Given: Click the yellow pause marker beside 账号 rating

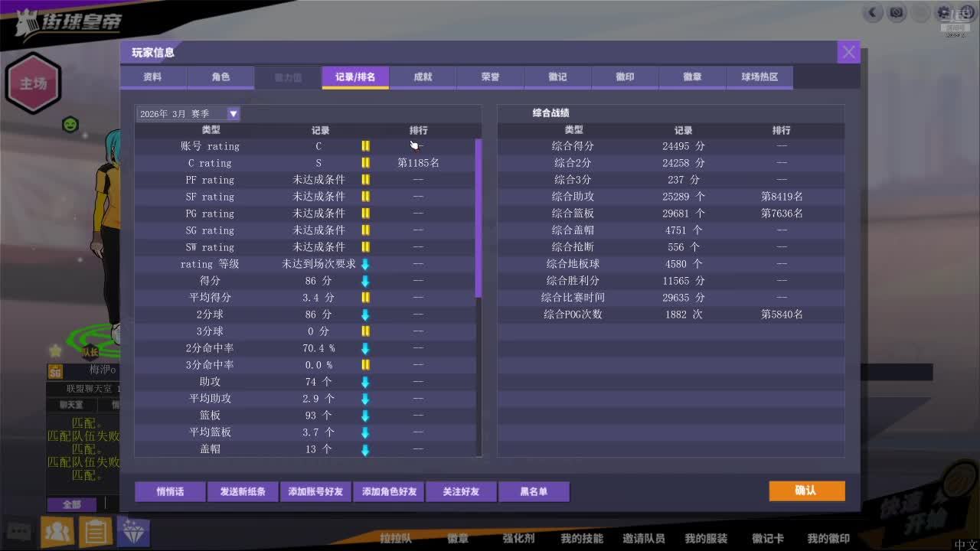Looking at the screenshot, I should tap(365, 146).
